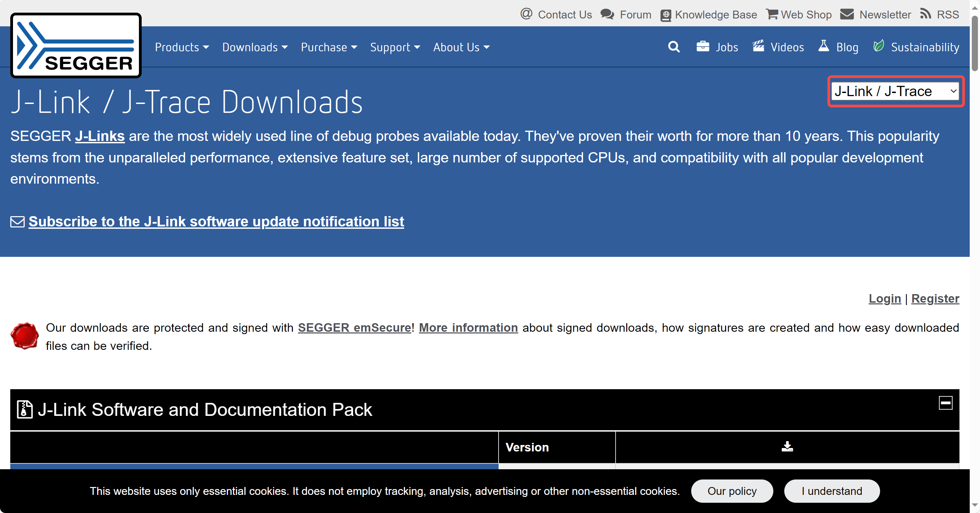Image resolution: width=980 pixels, height=513 pixels.
Task: Open the Newsletter link
Action: pyautogui.click(x=885, y=14)
